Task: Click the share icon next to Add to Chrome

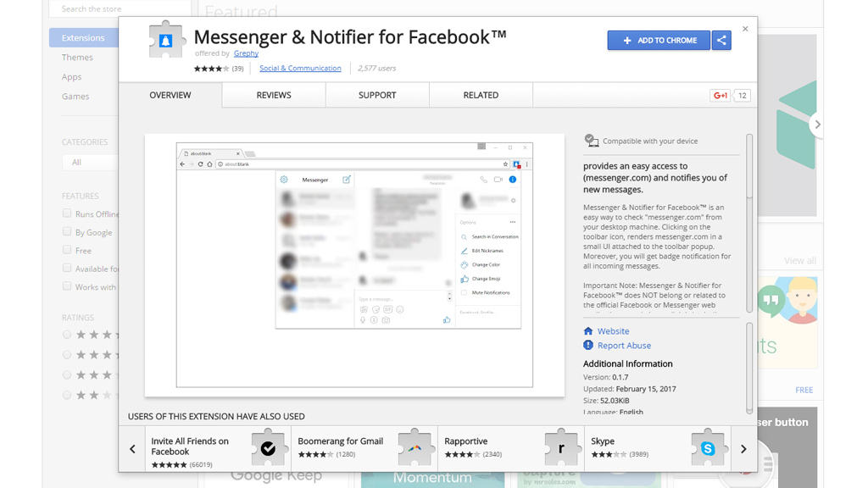Action: (721, 40)
